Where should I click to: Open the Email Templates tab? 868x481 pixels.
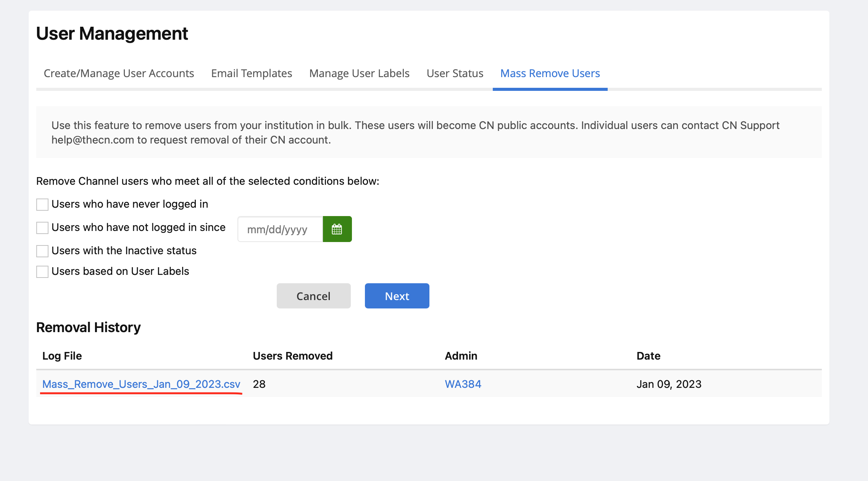point(252,73)
